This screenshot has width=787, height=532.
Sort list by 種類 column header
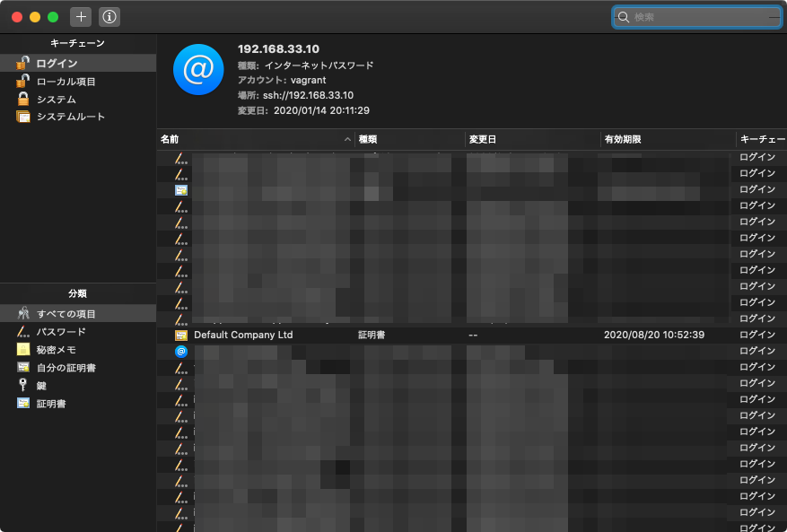pos(410,139)
